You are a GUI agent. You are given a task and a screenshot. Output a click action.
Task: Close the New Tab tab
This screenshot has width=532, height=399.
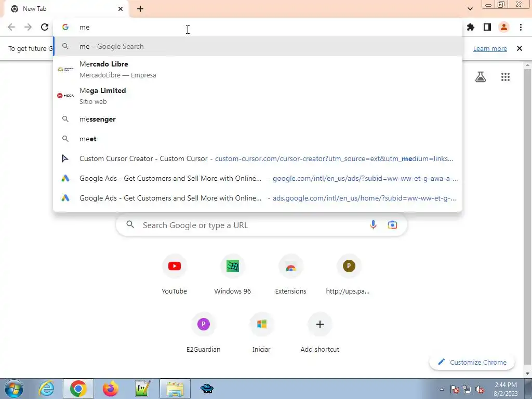tap(121, 9)
